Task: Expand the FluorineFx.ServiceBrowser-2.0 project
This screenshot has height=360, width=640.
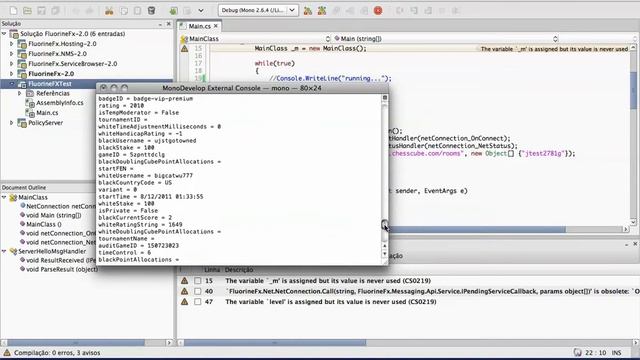Action: coord(12,64)
